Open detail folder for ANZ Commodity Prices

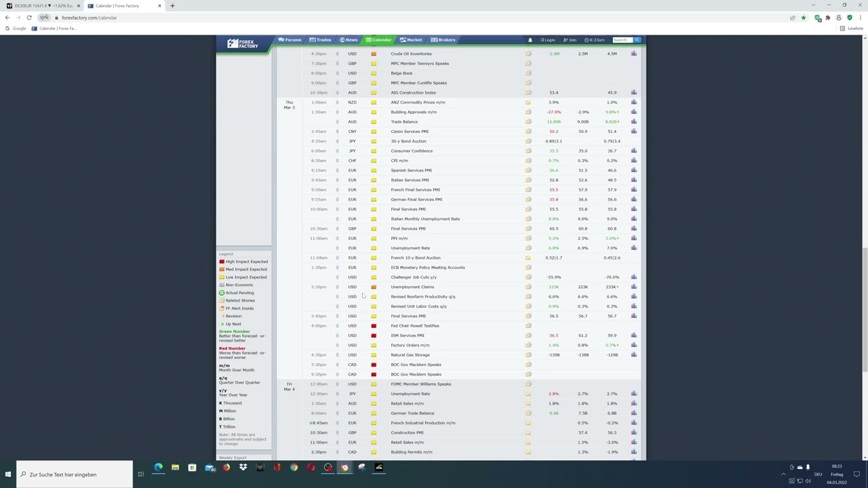click(528, 102)
